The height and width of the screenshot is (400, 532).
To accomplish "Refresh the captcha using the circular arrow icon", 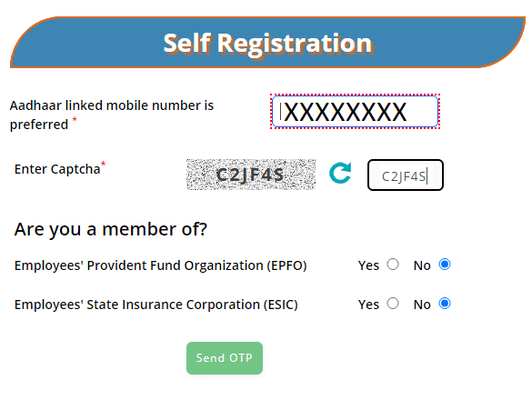I will click(x=340, y=173).
